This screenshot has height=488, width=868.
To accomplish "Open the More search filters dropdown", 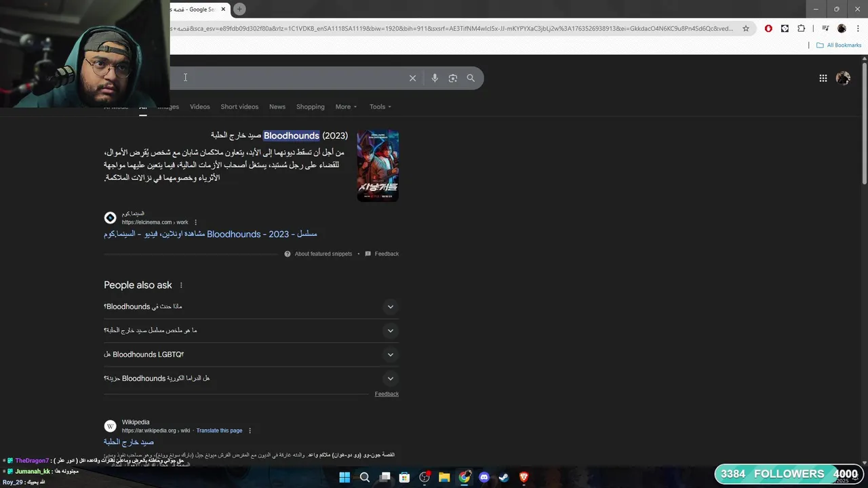I will tap(346, 106).
